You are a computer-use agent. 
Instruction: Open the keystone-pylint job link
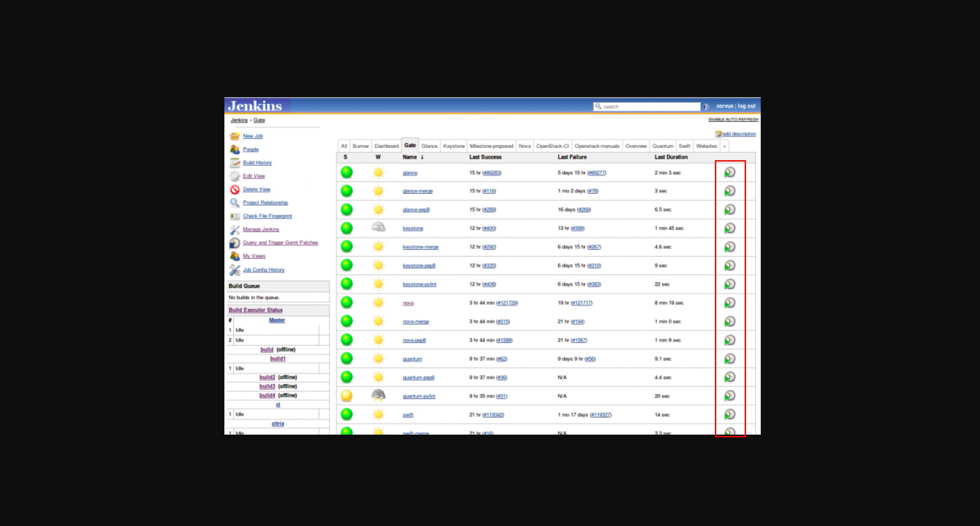[419, 284]
